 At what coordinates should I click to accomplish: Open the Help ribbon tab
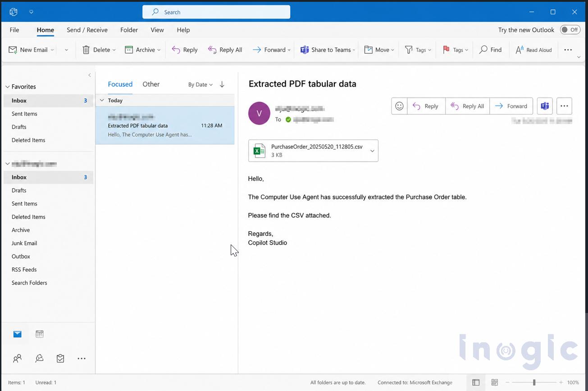pos(183,30)
